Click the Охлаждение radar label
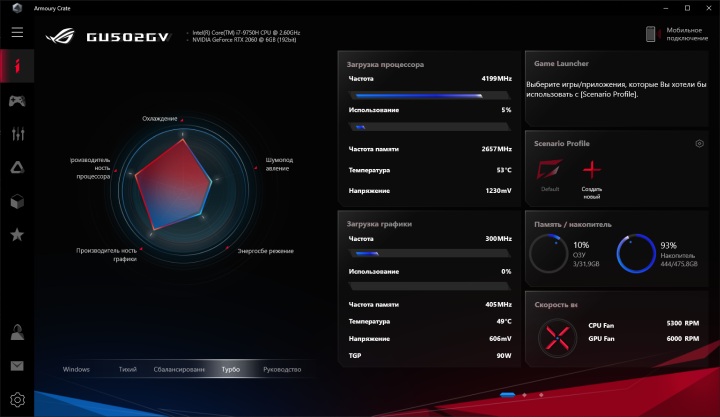This screenshot has height=417, width=720. pos(159,118)
